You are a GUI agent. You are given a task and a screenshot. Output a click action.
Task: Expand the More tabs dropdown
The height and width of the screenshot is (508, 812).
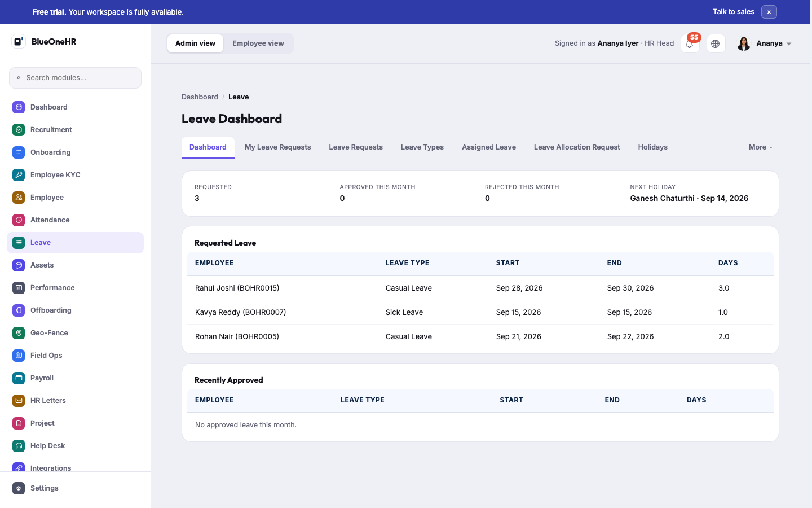pyautogui.click(x=761, y=147)
